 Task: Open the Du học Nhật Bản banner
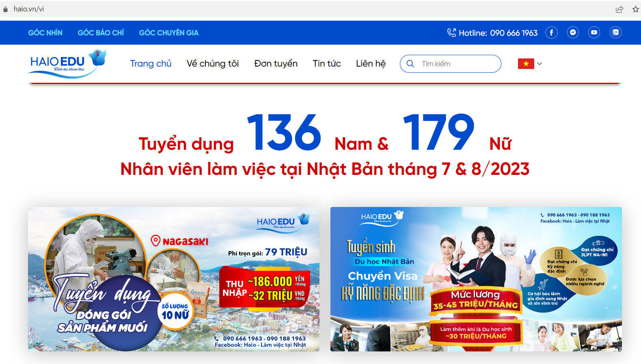coord(476,279)
